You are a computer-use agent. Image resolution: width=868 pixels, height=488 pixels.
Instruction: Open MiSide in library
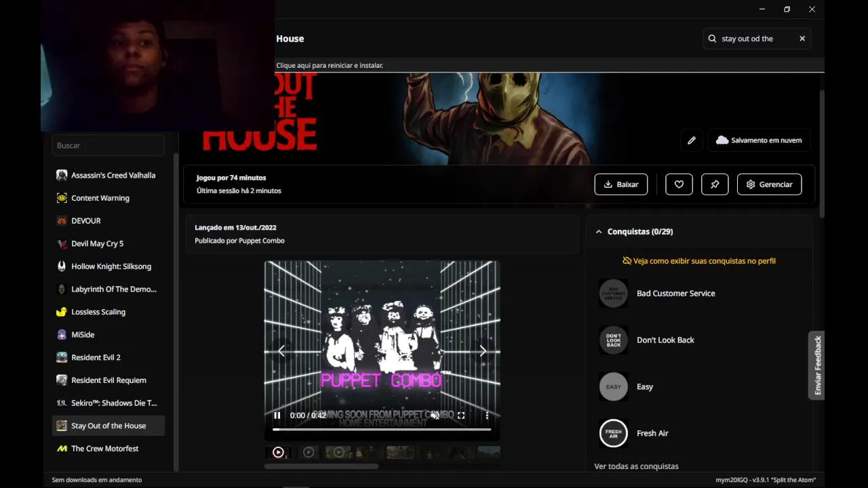108,335
